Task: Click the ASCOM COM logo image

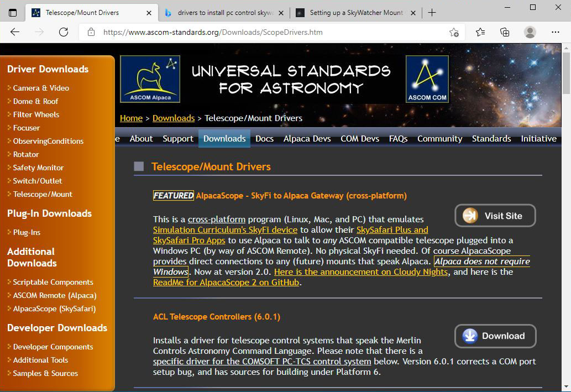Action: point(427,79)
